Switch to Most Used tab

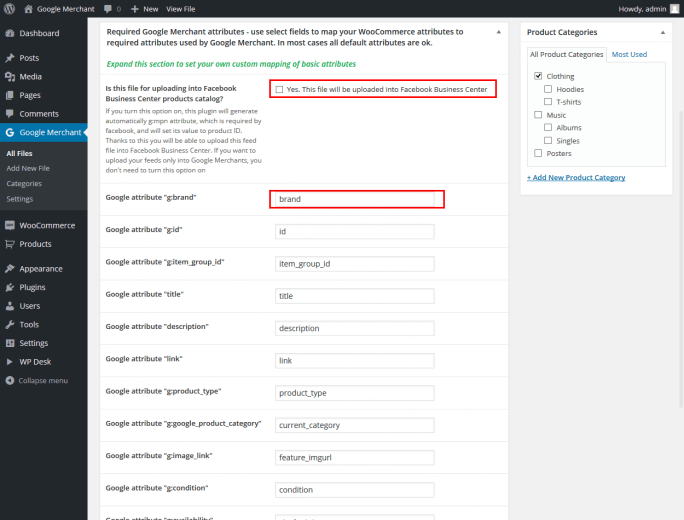tap(629, 55)
